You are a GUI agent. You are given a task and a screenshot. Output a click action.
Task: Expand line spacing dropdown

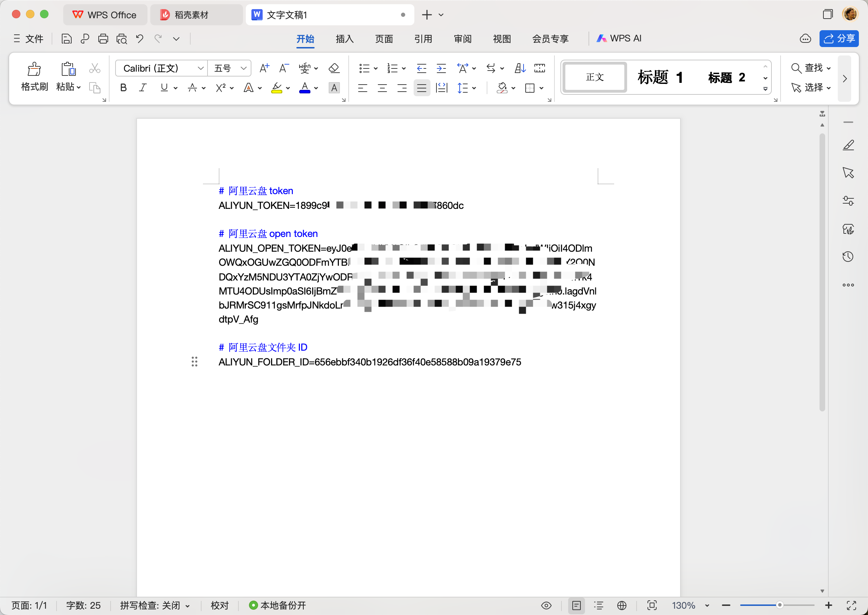click(x=474, y=88)
